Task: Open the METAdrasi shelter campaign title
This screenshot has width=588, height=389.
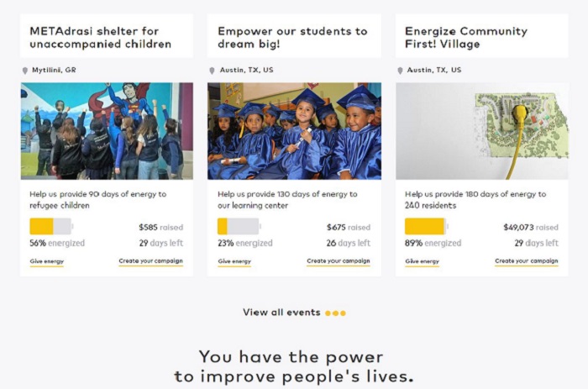Action: (x=101, y=38)
